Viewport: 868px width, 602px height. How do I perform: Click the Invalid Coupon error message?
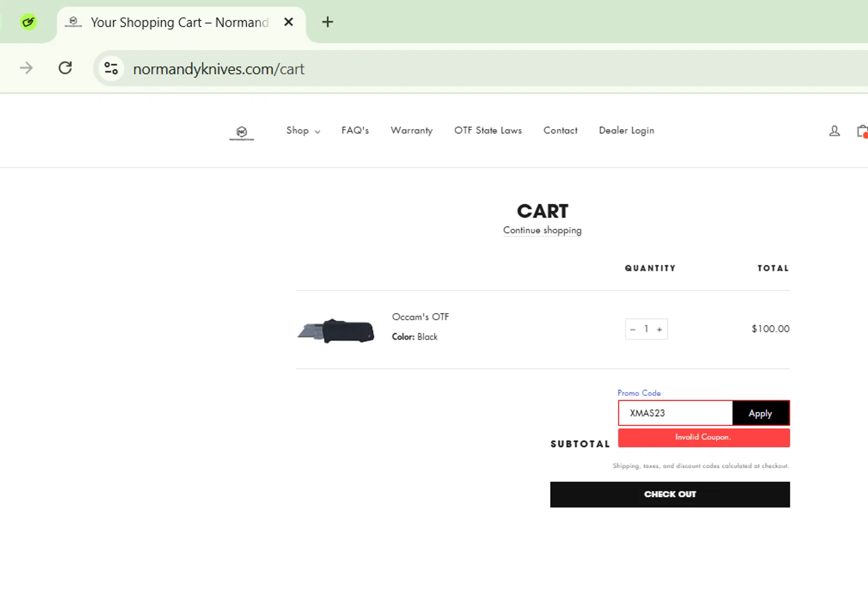pyautogui.click(x=704, y=438)
